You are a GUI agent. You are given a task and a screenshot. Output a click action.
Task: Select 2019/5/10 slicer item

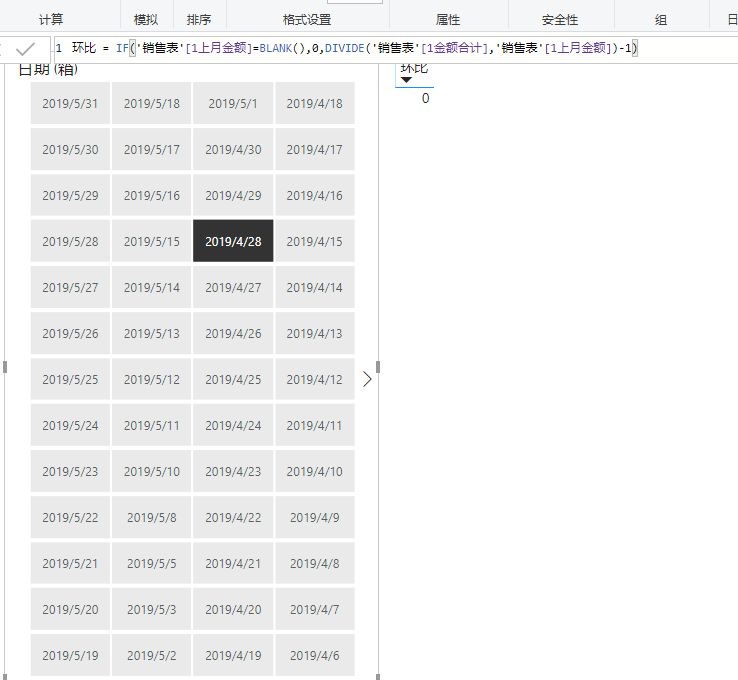[152, 471]
